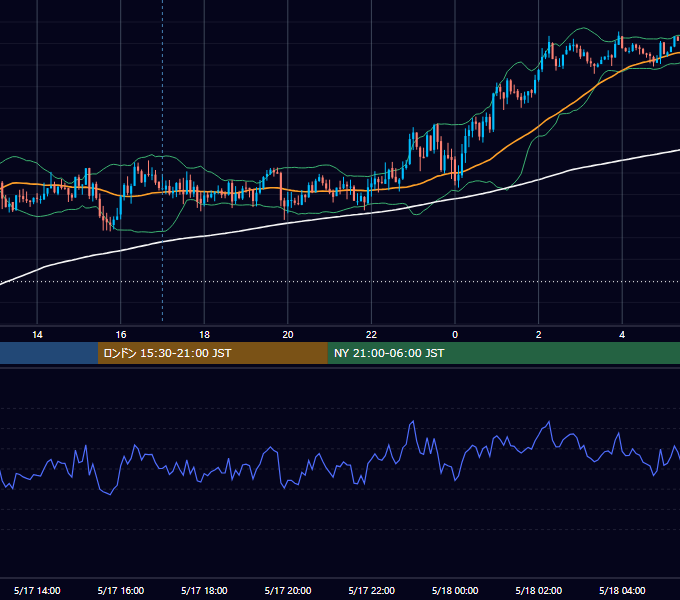Click the 5/17 16:00 time label
Viewport: 680px width, 600px height.
[121, 590]
